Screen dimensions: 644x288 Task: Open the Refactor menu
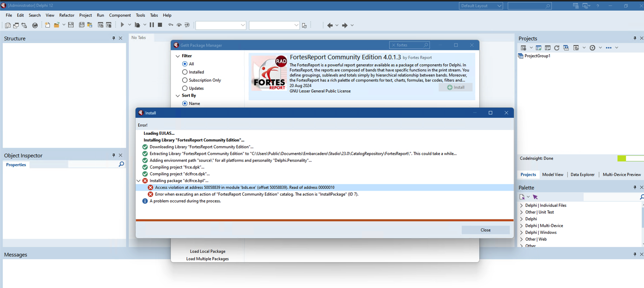(x=67, y=15)
